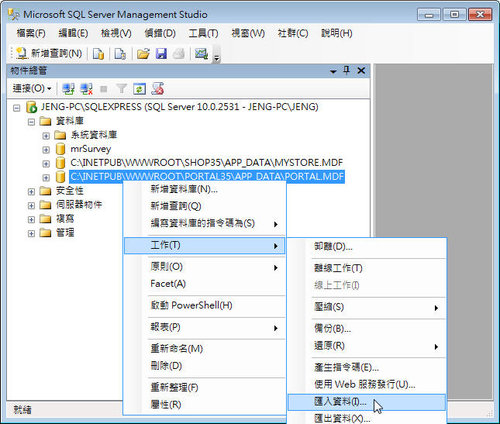Screen dimensions: 500x424
Task: Click the Print icon in the toolbar
Action: click(x=179, y=54)
